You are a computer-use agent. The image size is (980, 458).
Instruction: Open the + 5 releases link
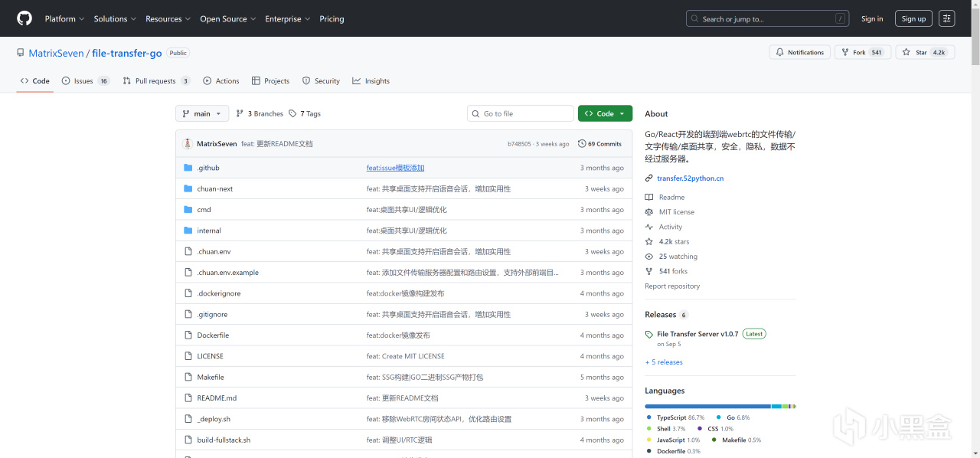[x=664, y=362]
